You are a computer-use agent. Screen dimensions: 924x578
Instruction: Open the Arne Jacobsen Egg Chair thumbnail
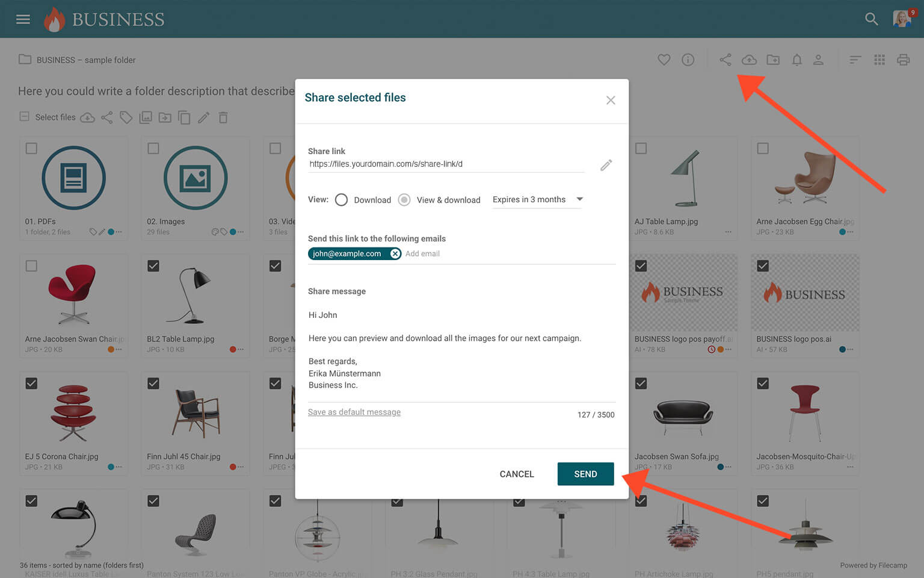tap(805, 178)
